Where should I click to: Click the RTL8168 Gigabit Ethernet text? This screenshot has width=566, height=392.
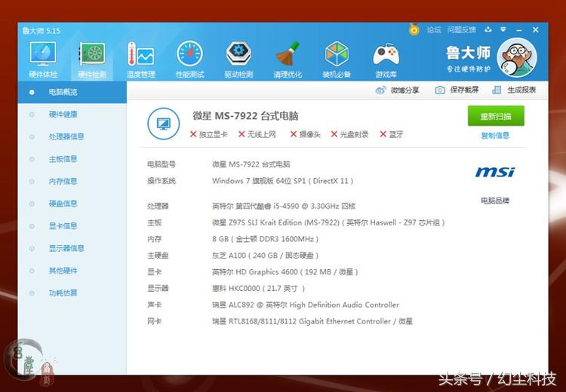(312, 322)
